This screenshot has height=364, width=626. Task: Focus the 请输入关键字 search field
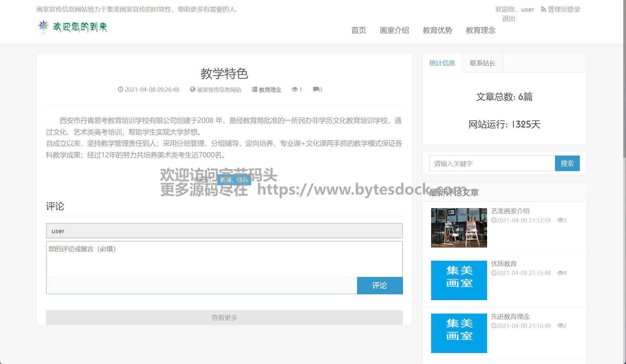tap(492, 164)
